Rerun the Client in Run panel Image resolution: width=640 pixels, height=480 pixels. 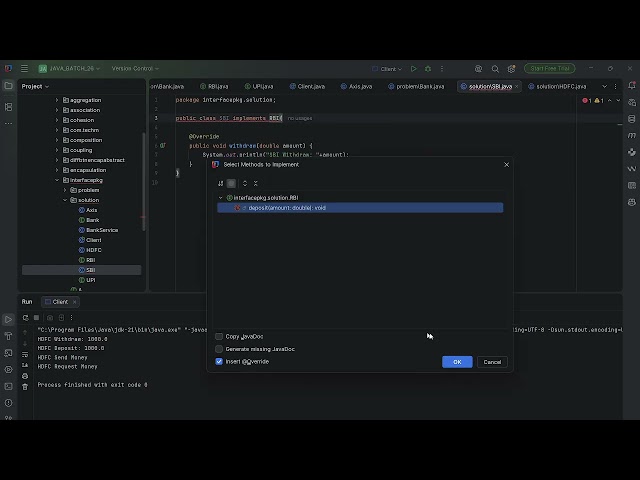click(25, 318)
